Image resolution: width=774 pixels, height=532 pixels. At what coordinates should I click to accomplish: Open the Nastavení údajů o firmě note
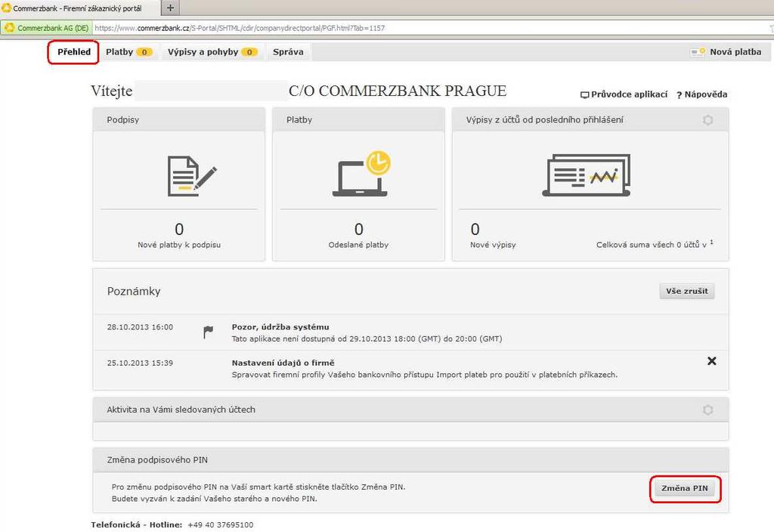(x=283, y=363)
